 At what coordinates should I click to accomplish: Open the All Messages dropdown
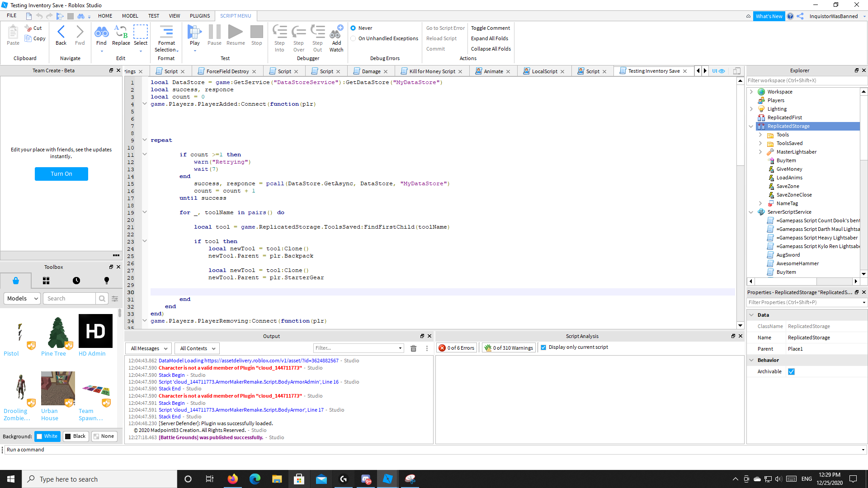[x=148, y=348]
